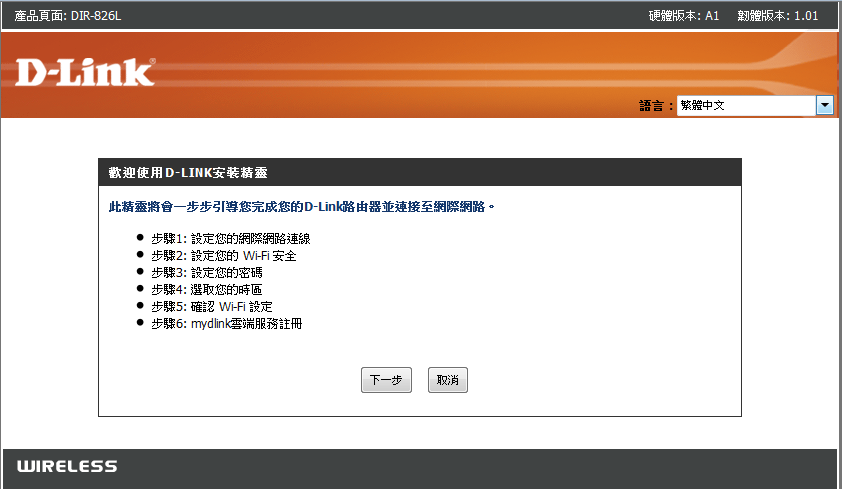
Task: Click 韌體版本: 1.01 text
Action: [x=778, y=16]
